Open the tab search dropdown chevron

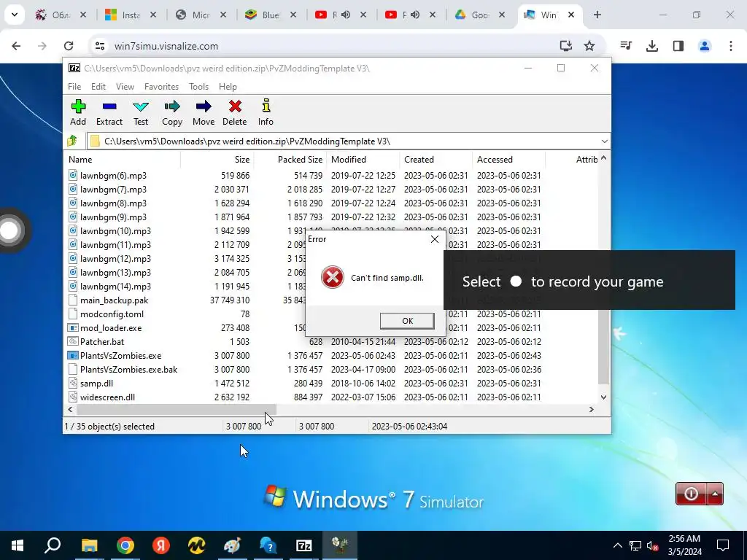pyautogui.click(x=15, y=15)
